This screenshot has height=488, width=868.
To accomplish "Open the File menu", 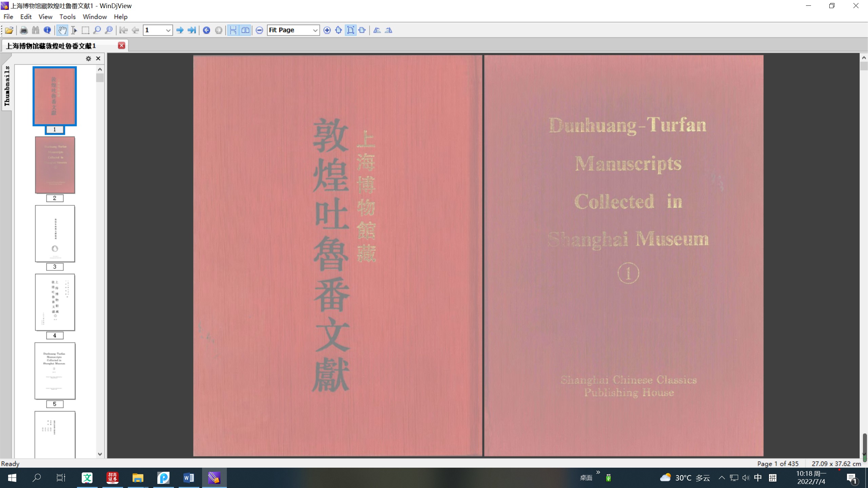I will tap(8, 17).
